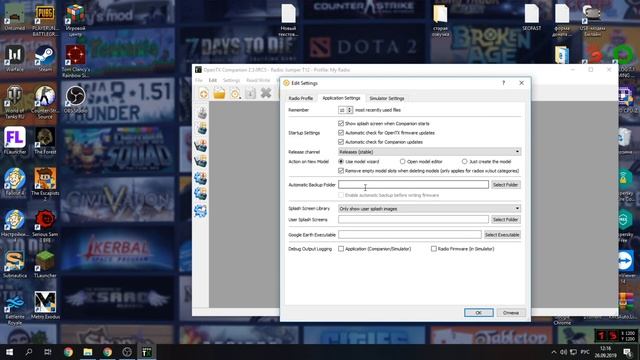Click the User Splash Screens text field
The height and width of the screenshot is (360, 640).
(413, 220)
